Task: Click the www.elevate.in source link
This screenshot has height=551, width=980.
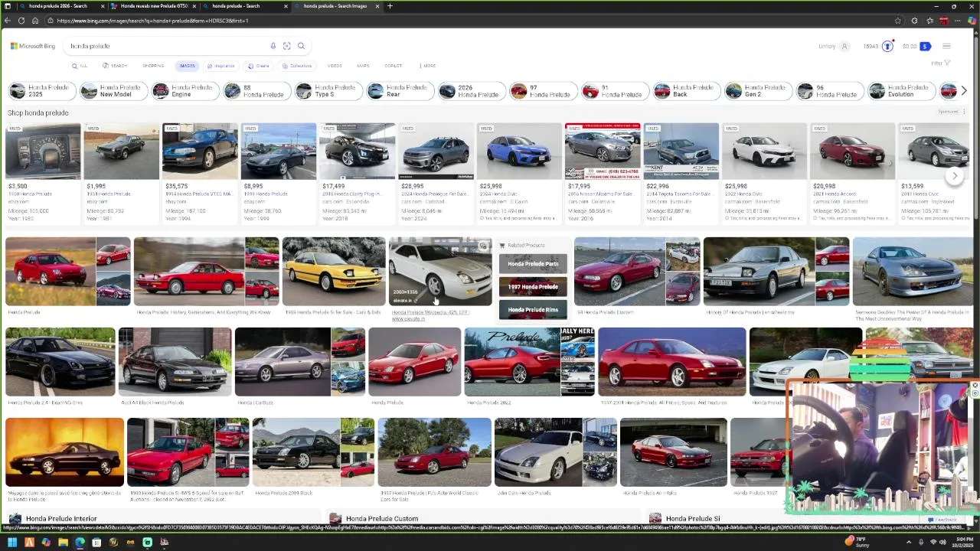Action: pyautogui.click(x=408, y=318)
